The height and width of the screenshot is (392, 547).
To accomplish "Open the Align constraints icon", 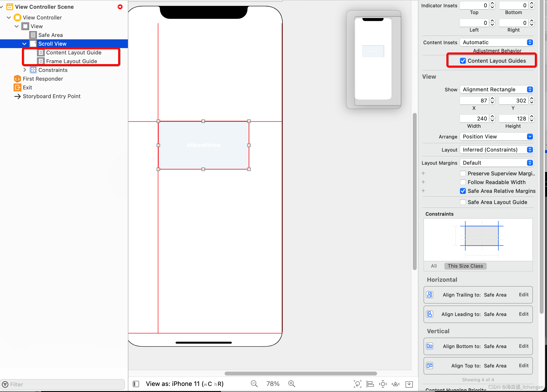I will coord(370,384).
